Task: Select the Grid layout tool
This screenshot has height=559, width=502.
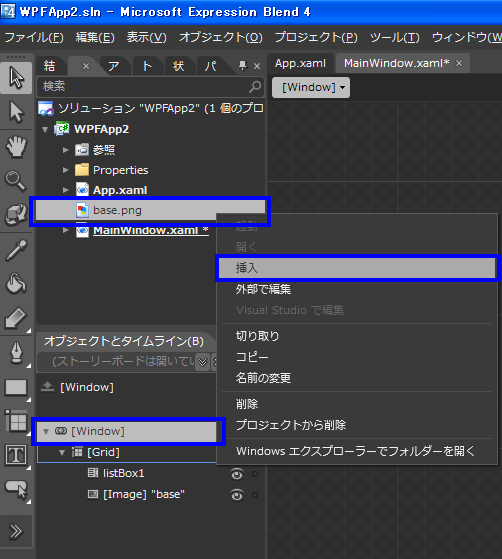Action: pyautogui.click(x=16, y=421)
